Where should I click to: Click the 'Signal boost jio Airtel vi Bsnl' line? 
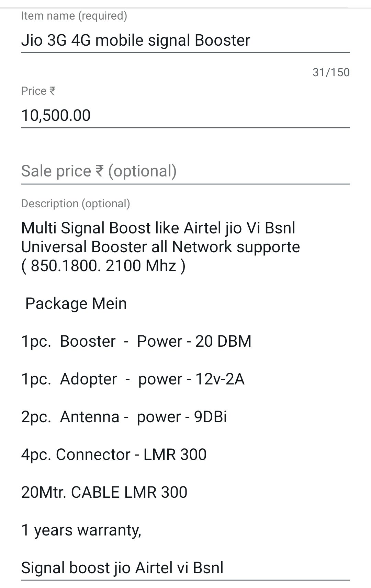[122, 568]
